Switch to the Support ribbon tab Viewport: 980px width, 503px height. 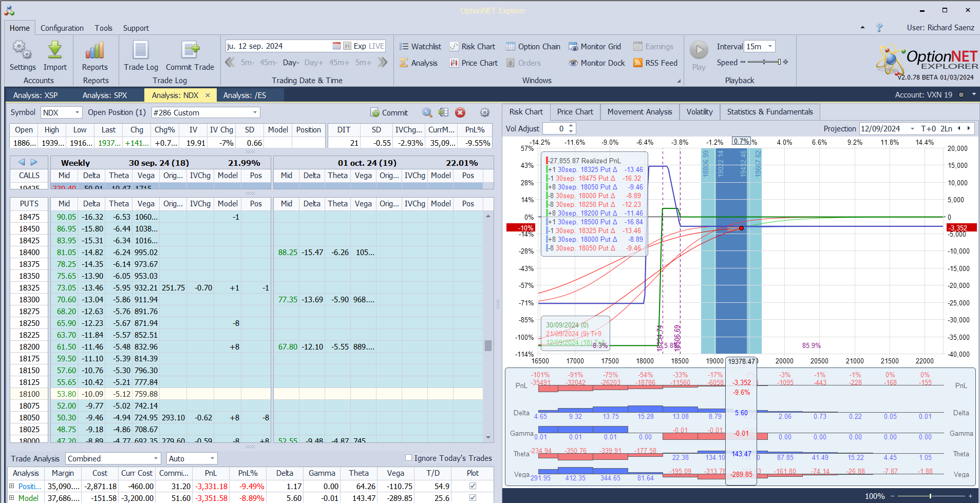136,28
